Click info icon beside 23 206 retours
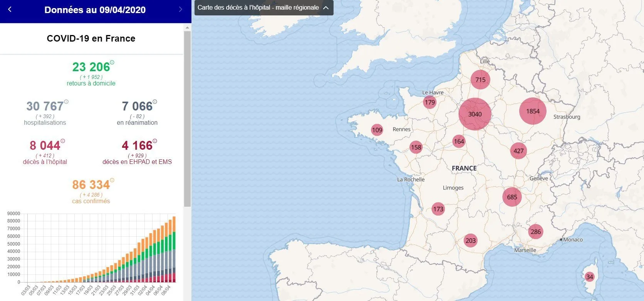The width and height of the screenshot is (644, 301). tap(112, 62)
